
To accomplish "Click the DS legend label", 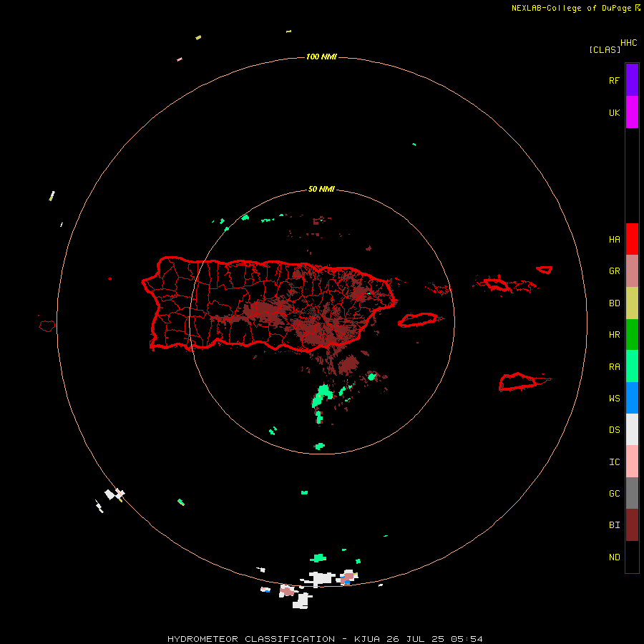I will coord(614,429).
